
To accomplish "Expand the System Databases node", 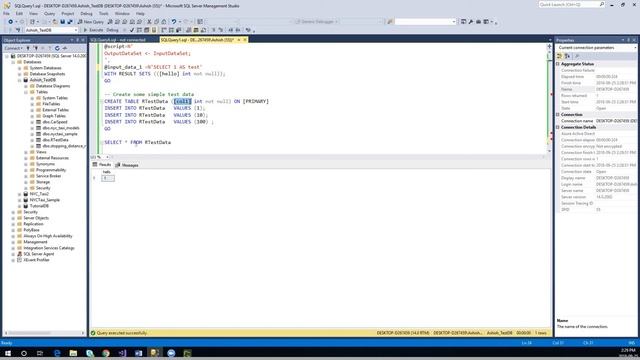I will click(20, 68).
